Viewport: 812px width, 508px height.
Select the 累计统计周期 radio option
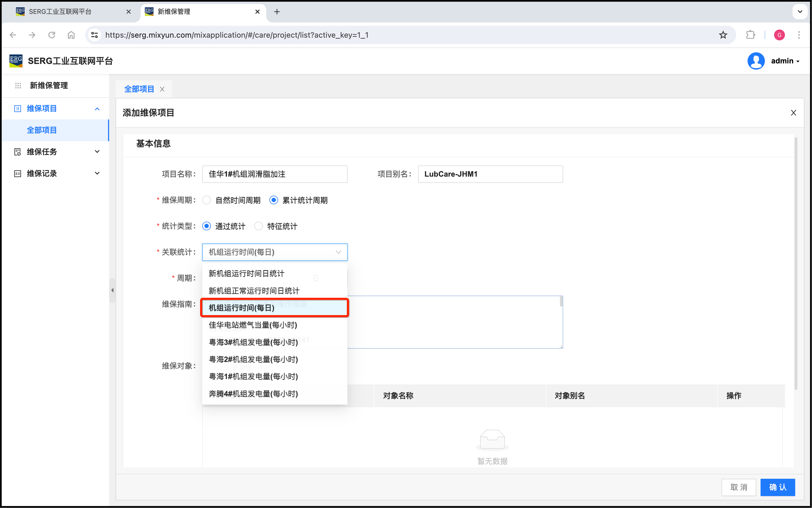click(274, 200)
